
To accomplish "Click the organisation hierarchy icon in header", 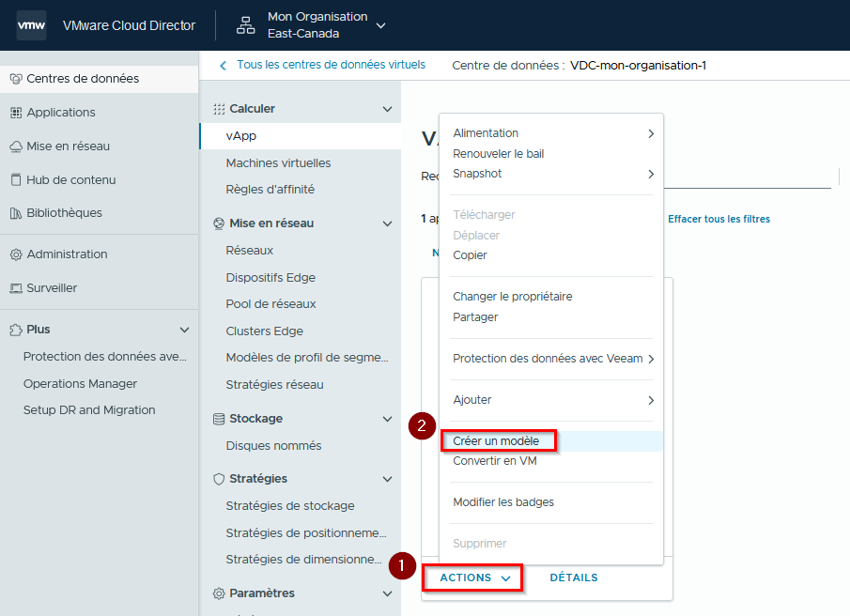I will tap(245, 25).
